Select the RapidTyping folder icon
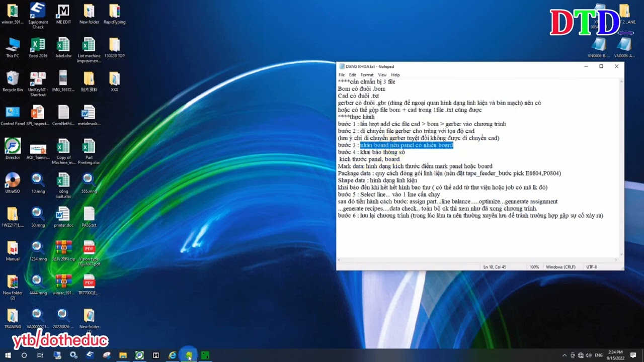The image size is (644, 362). [114, 14]
